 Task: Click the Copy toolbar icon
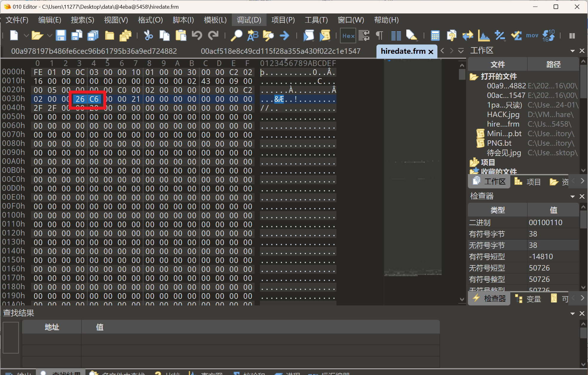(x=164, y=36)
